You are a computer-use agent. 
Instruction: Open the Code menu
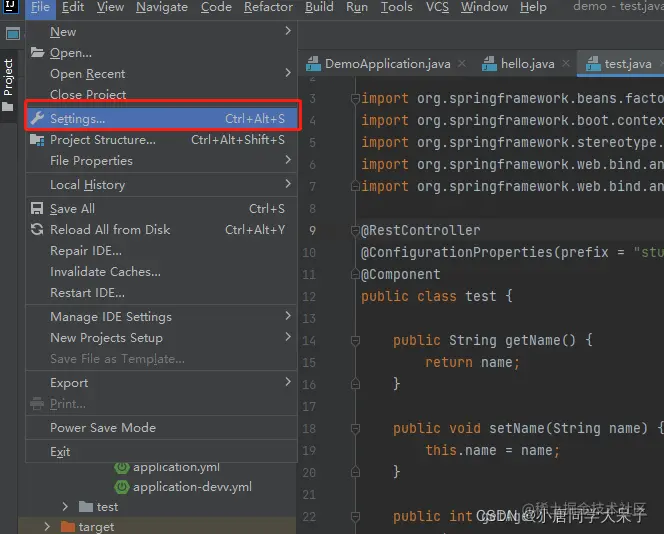click(216, 7)
